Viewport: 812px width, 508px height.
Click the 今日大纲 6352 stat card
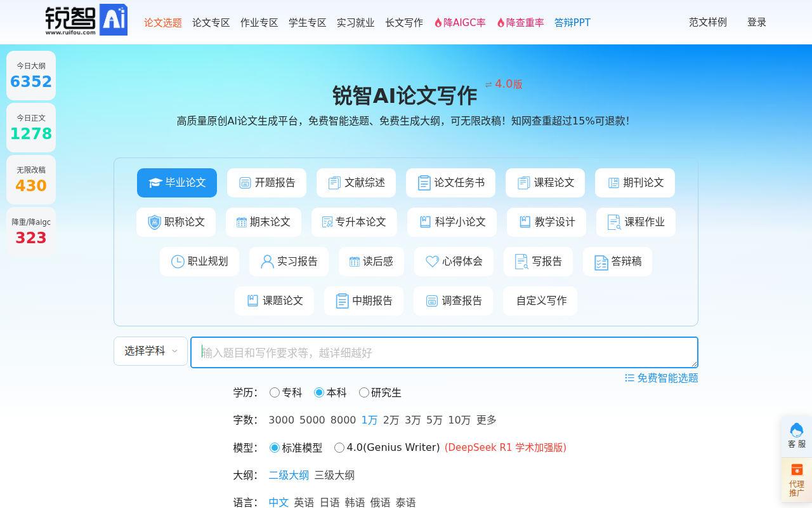coord(31,76)
